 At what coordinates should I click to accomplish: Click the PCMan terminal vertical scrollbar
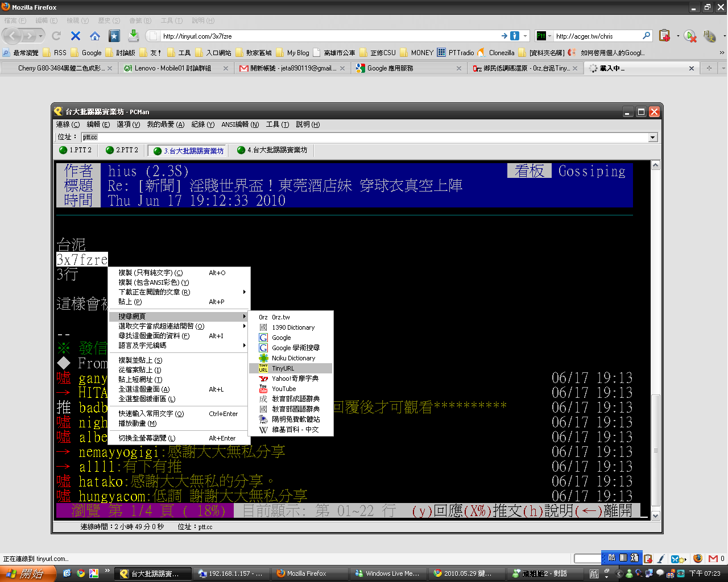[x=655, y=341]
